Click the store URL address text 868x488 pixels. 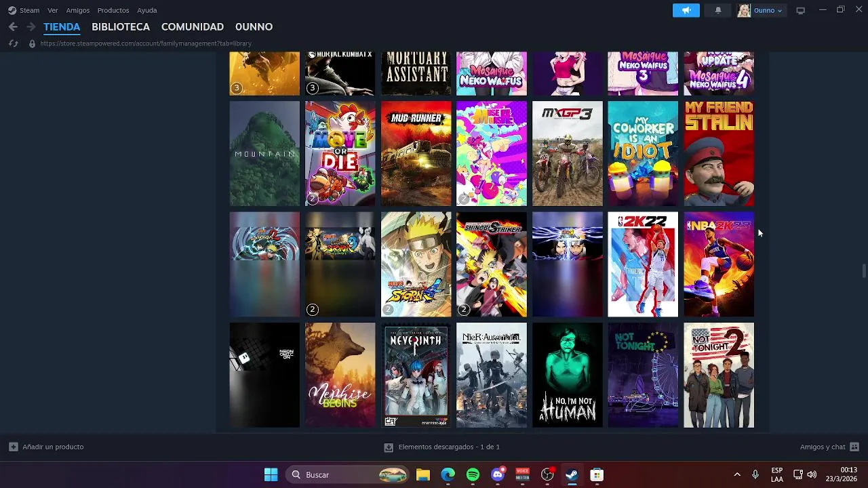(x=146, y=43)
